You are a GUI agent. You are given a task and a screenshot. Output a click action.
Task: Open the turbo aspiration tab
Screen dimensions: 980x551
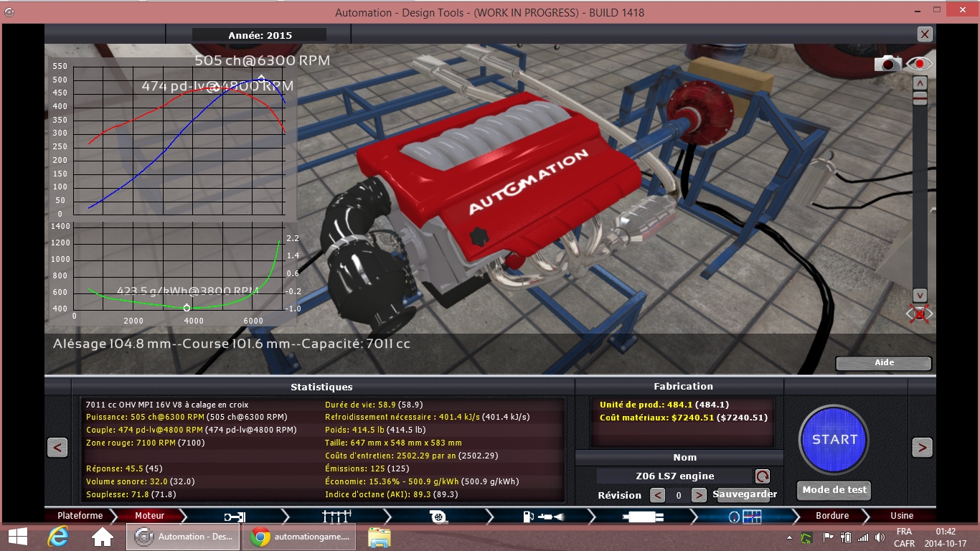(x=438, y=516)
